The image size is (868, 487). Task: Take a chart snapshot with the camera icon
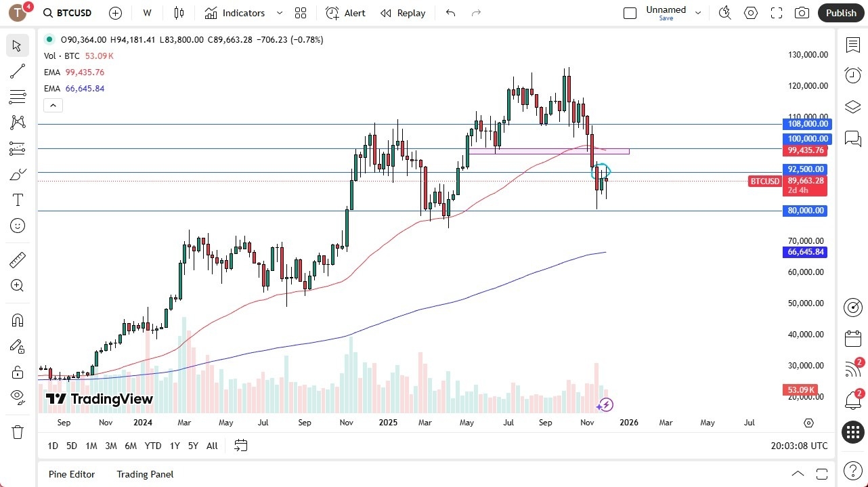tap(802, 12)
